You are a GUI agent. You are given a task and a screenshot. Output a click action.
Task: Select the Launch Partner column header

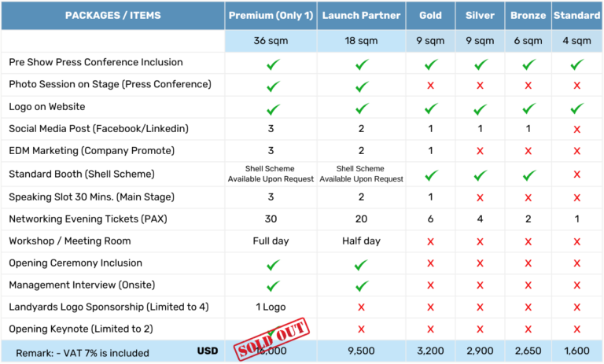[362, 16]
